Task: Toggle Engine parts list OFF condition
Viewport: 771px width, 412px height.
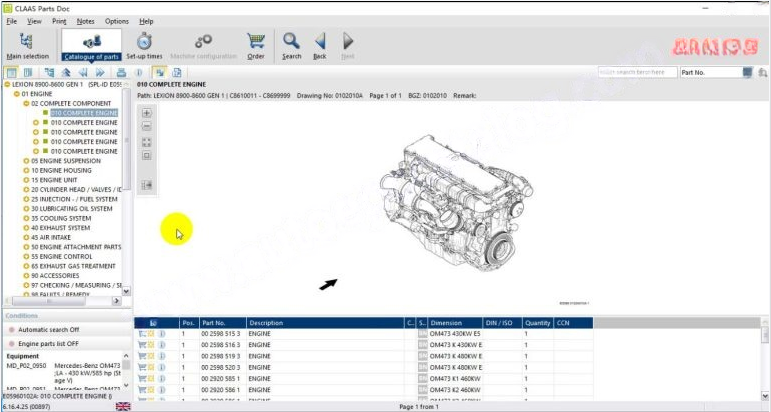Action: (47, 343)
